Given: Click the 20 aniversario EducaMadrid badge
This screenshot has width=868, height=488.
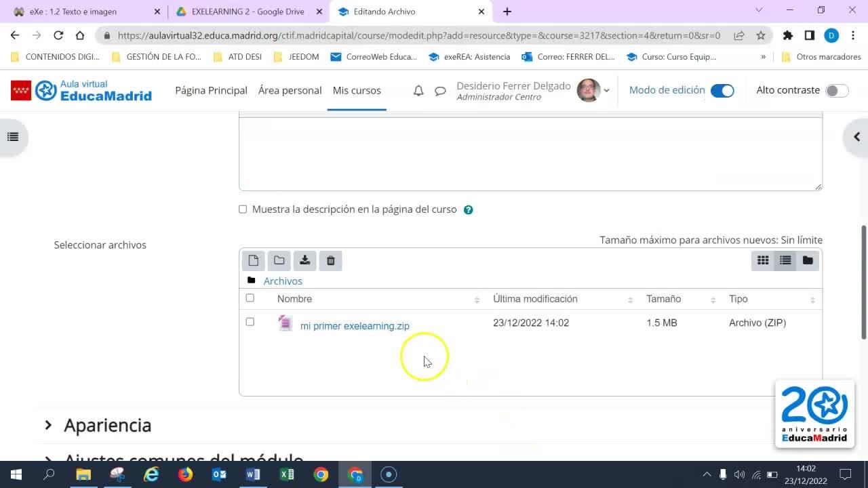Looking at the screenshot, I should coord(814,414).
